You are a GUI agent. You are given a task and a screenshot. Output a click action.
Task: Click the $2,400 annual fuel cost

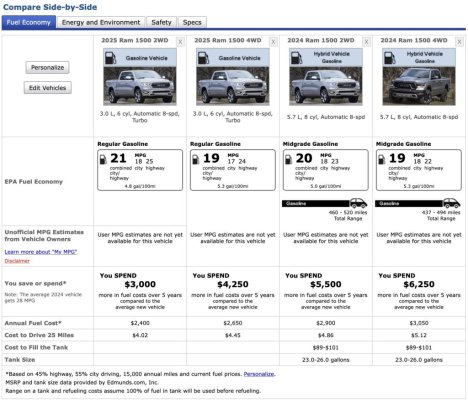click(x=140, y=323)
